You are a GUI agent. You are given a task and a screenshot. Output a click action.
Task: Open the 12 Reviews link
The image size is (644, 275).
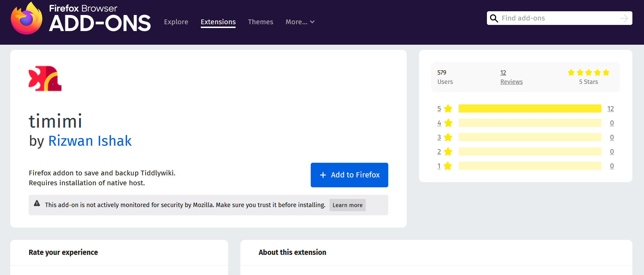[x=511, y=77]
